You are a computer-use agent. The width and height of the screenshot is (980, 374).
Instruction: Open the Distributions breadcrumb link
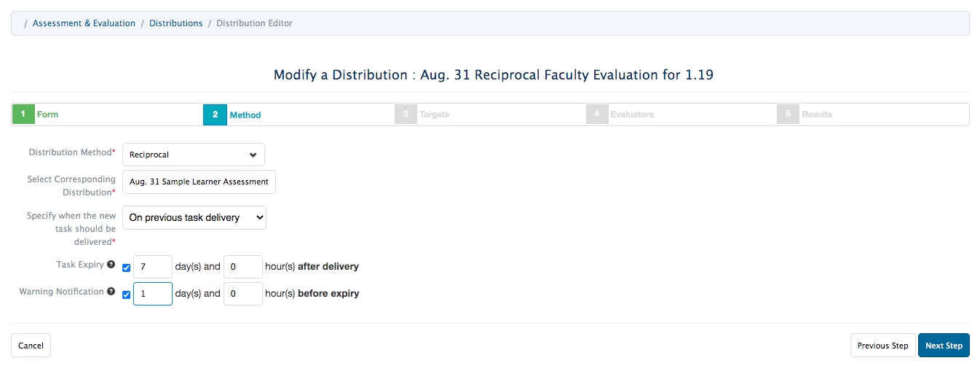click(x=175, y=23)
